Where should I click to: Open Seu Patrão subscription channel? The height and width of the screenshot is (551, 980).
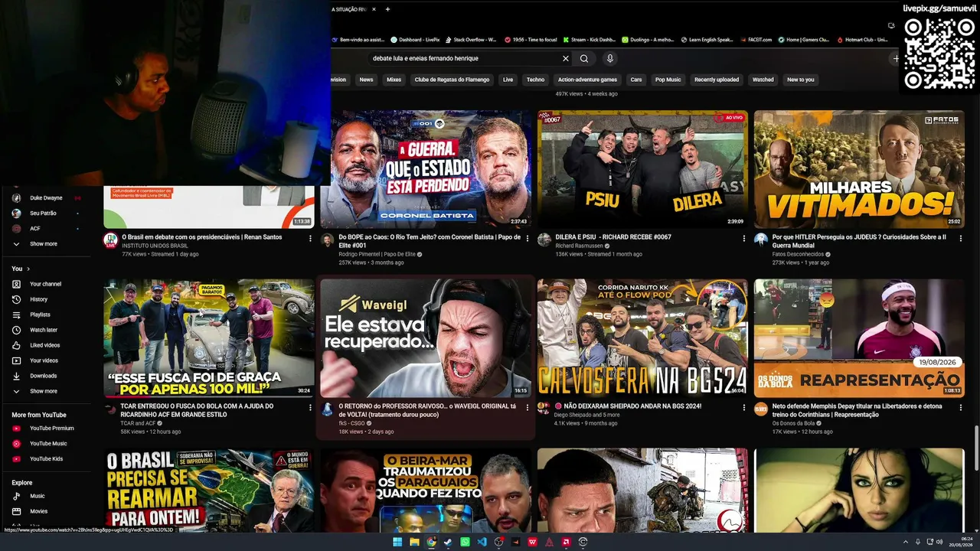click(45, 214)
